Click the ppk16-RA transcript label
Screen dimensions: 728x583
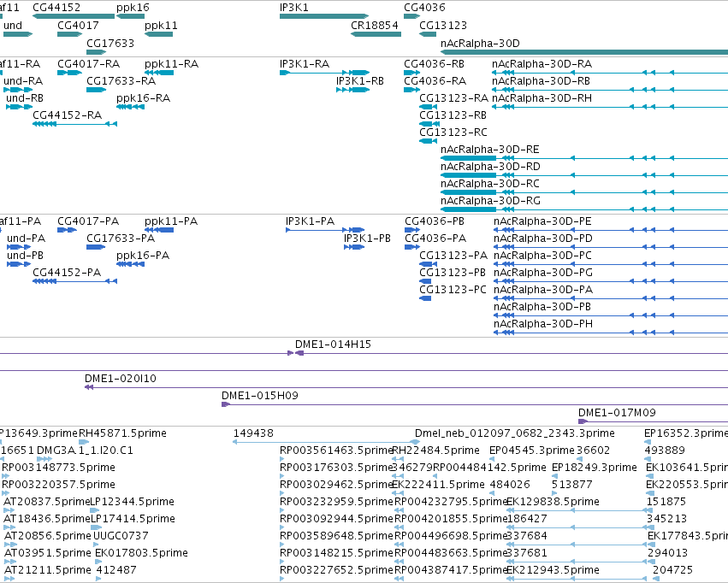pos(144,97)
